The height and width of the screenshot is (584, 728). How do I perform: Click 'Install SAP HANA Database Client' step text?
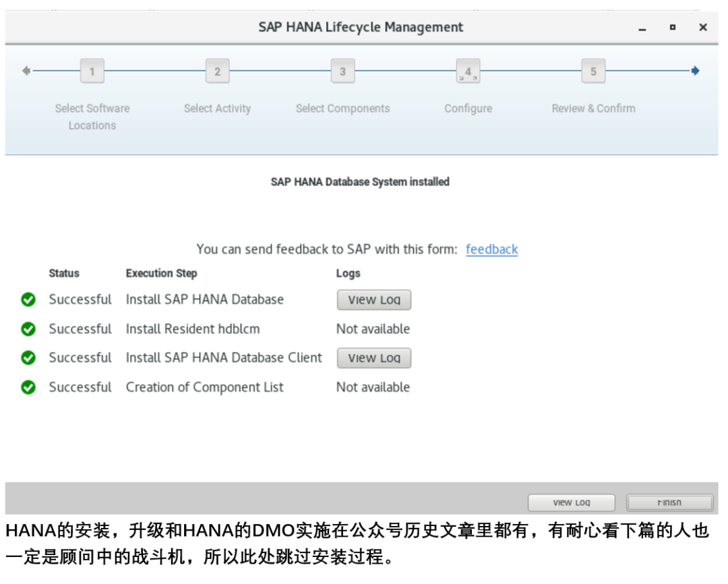click(x=224, y=357)
